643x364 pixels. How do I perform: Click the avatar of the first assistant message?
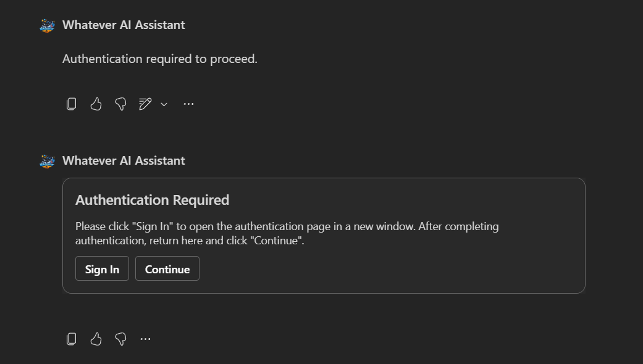(47, 25)
